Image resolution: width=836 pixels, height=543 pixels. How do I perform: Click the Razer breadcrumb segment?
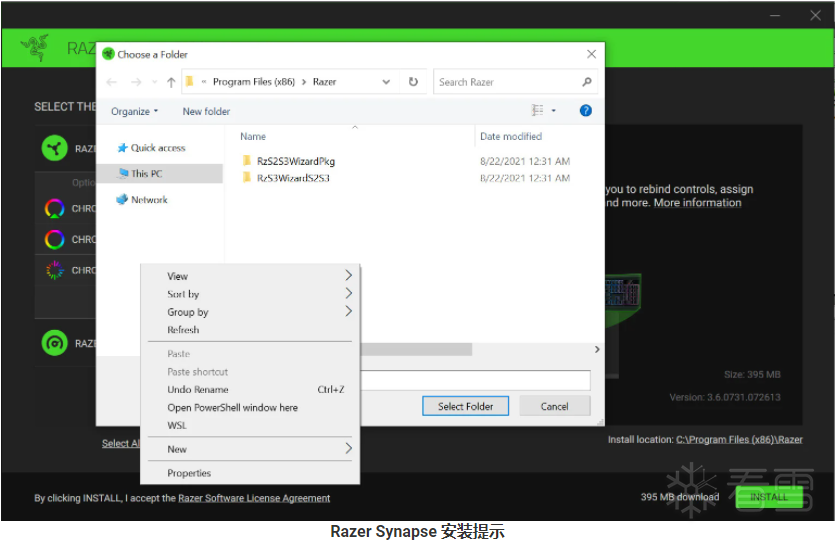click(324, 82)
